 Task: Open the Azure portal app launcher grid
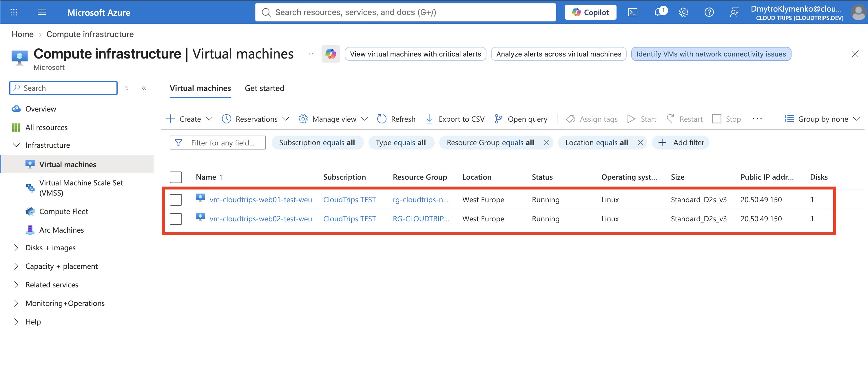[14, 12]
